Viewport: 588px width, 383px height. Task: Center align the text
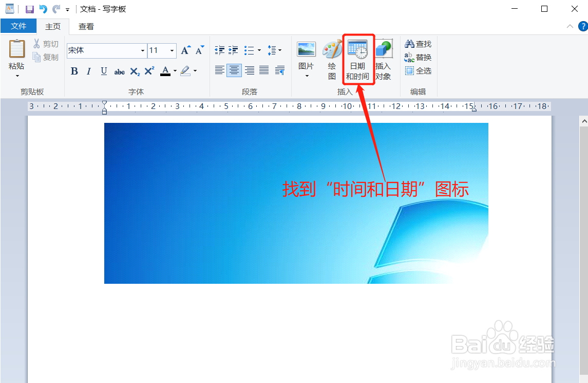pyautogui.click(x=234, y=70)
